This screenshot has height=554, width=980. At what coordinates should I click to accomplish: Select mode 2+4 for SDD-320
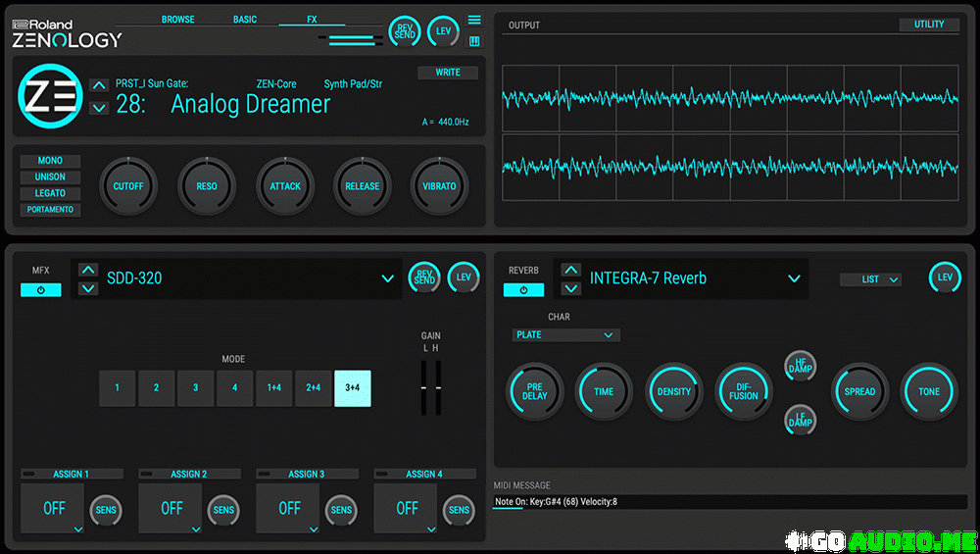pyautogui.click(x=314, y=388)
